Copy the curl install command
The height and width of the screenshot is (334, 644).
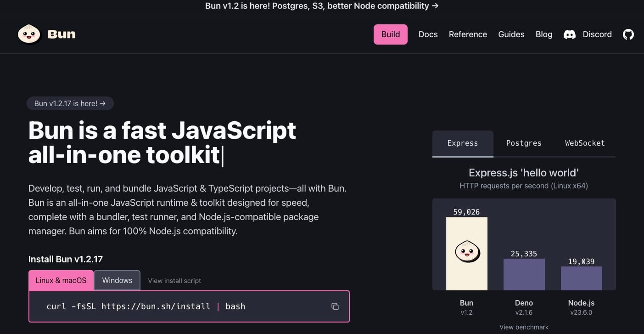(335, 306)
